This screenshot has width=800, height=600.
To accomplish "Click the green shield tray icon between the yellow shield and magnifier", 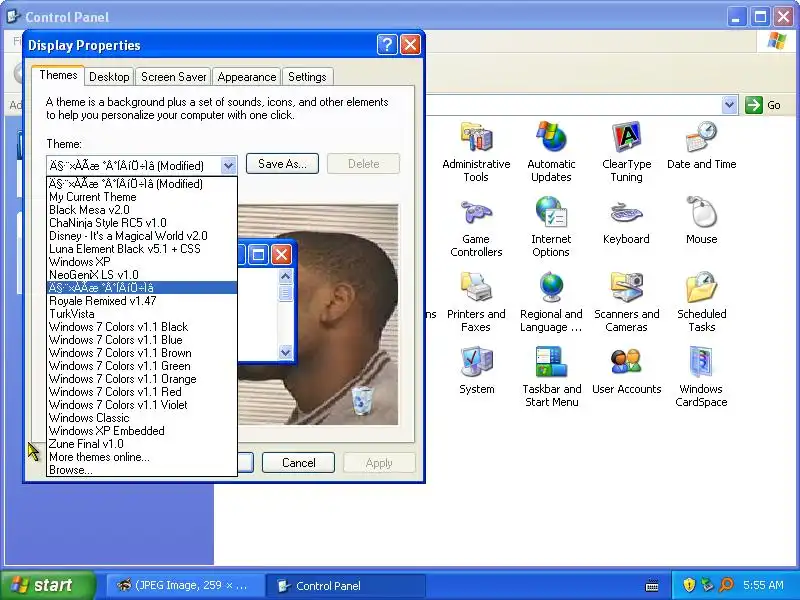I will (x=707, y=585).
